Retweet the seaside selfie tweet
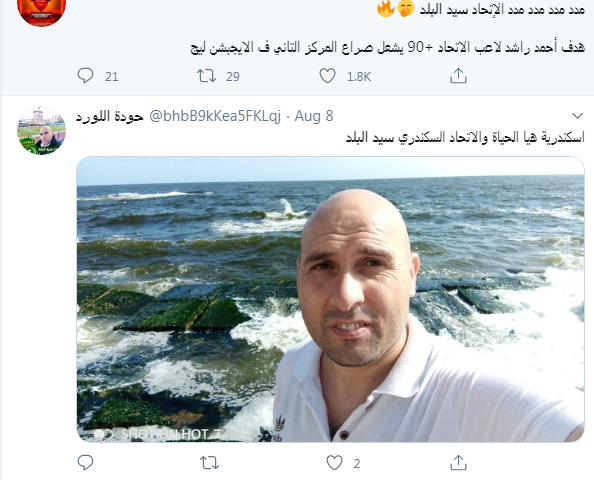Viewport: 594px width, 480px height. pyautogui.click(x=209, y=463)
